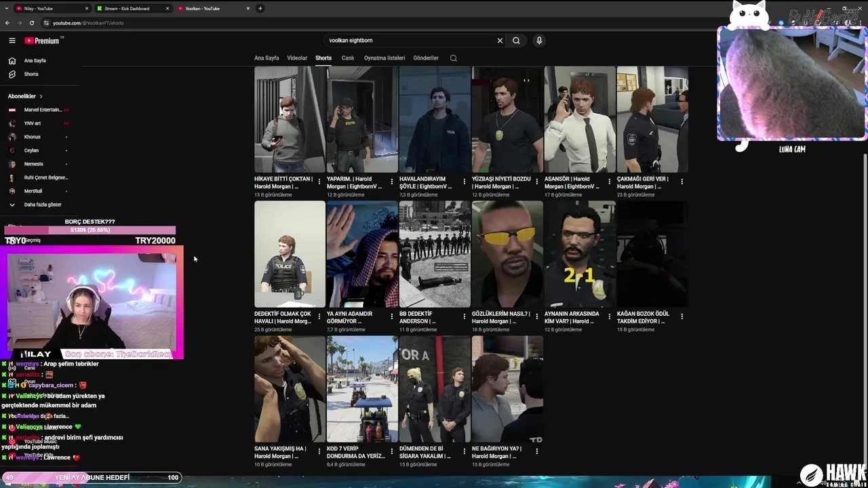Clear the search box with X icon
The image size is (868, 488).
pos(500,41)
